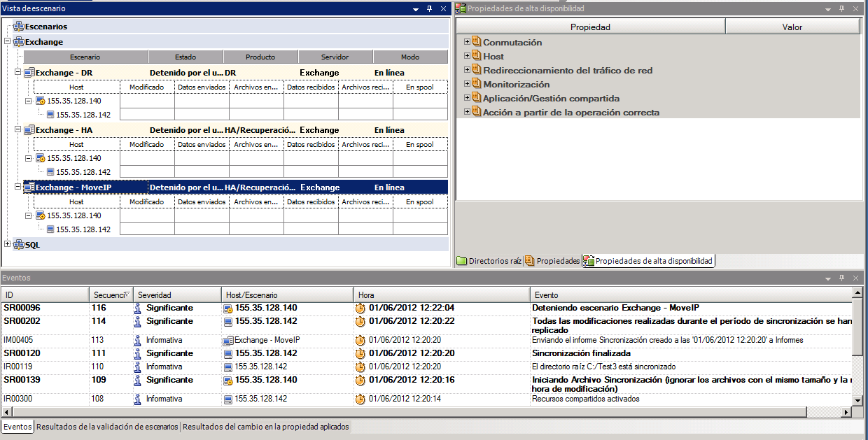868x440 pixels.
Task: Open Resultados de la validación de escenarios tab
Action: click(x=107, y=427)
